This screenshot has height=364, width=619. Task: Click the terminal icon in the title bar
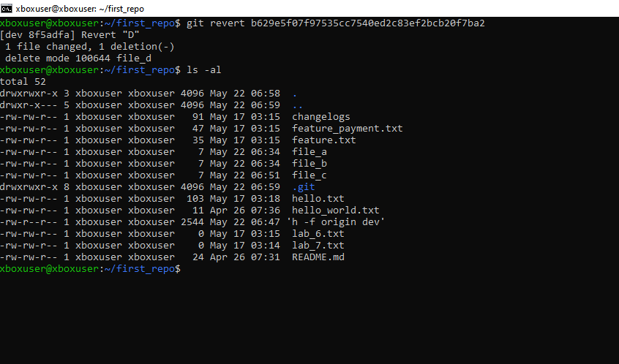[x=8, y=8]
